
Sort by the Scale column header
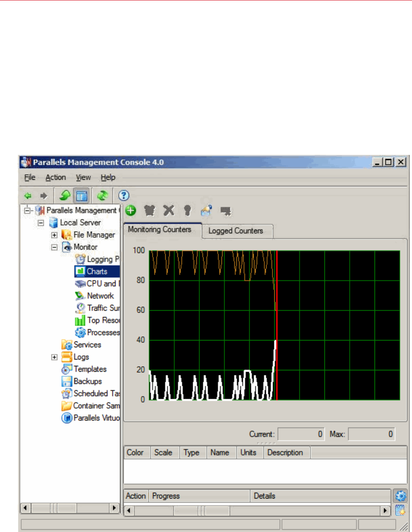pos(165,453)
